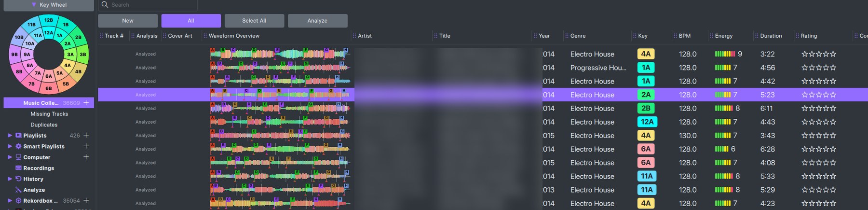Click the search magnifier icon
868x210 pixels.
[105, 5]
